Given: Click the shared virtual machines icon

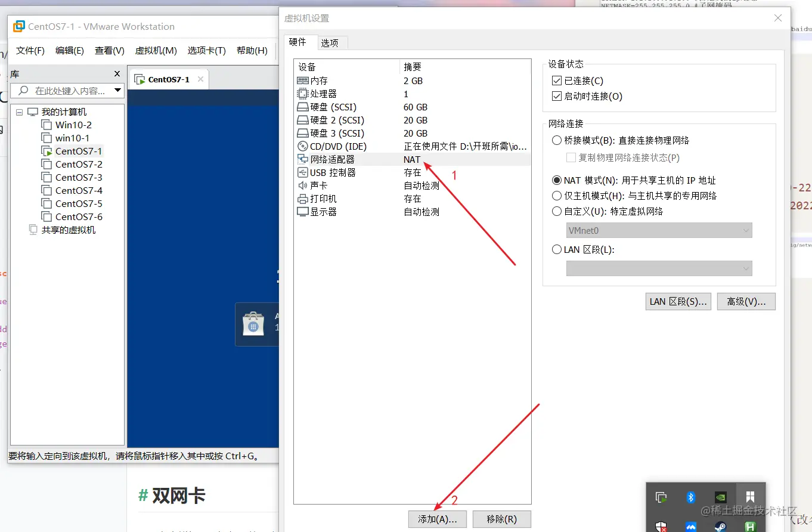Looking at the screenshot, I should [x=33, y=230].
